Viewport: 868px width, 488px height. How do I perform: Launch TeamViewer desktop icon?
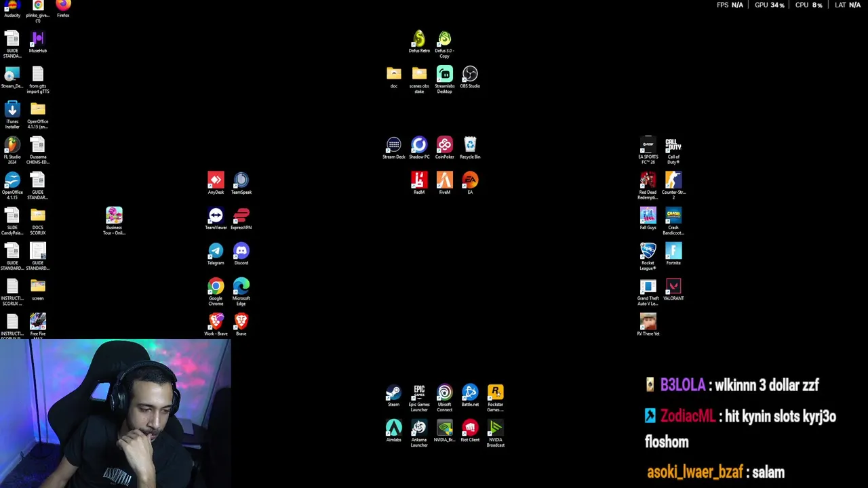tap(216, 218)
